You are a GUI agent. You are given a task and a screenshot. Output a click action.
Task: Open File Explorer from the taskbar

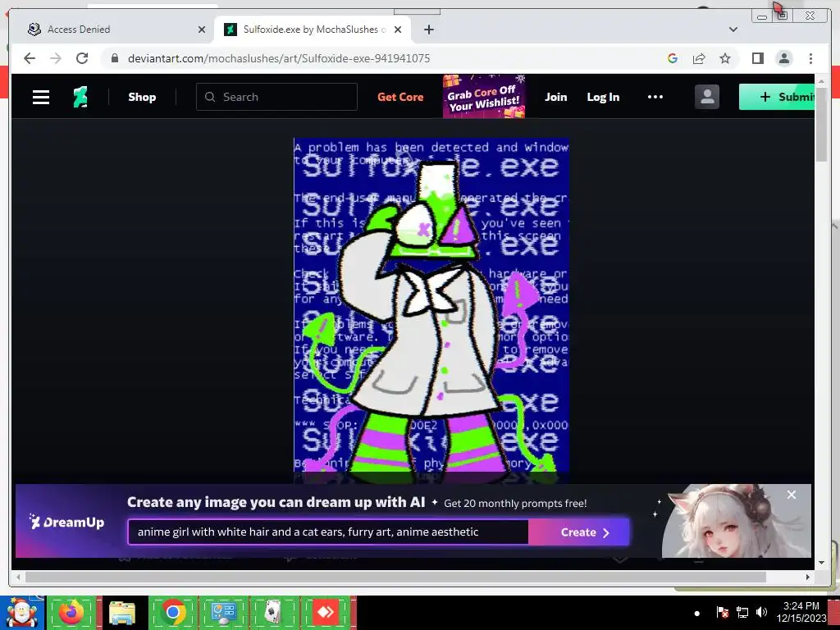pyautogui.click(x=122, y=613)
